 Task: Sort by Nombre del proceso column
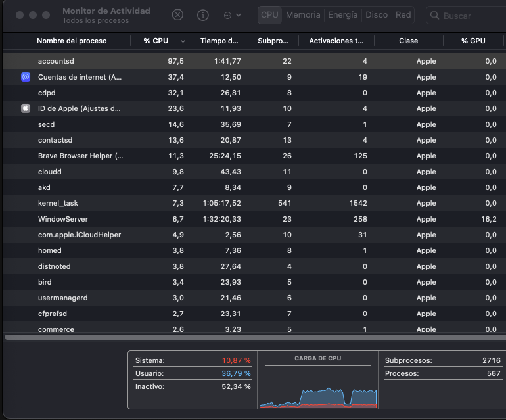click(72, 41)
